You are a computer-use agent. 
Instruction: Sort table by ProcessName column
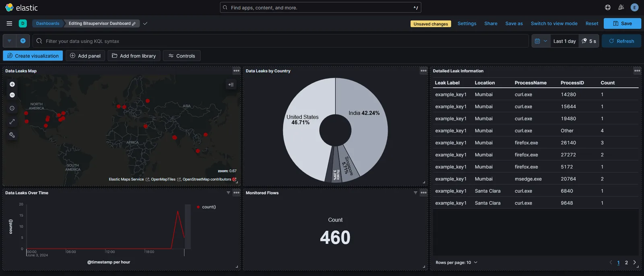(x=530, y=82)
